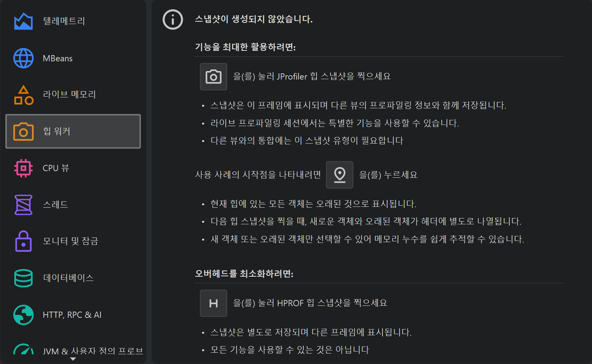The image size is (592, 364).
Task: Click the info icon beside snapshot message
Action: (173, 19)
